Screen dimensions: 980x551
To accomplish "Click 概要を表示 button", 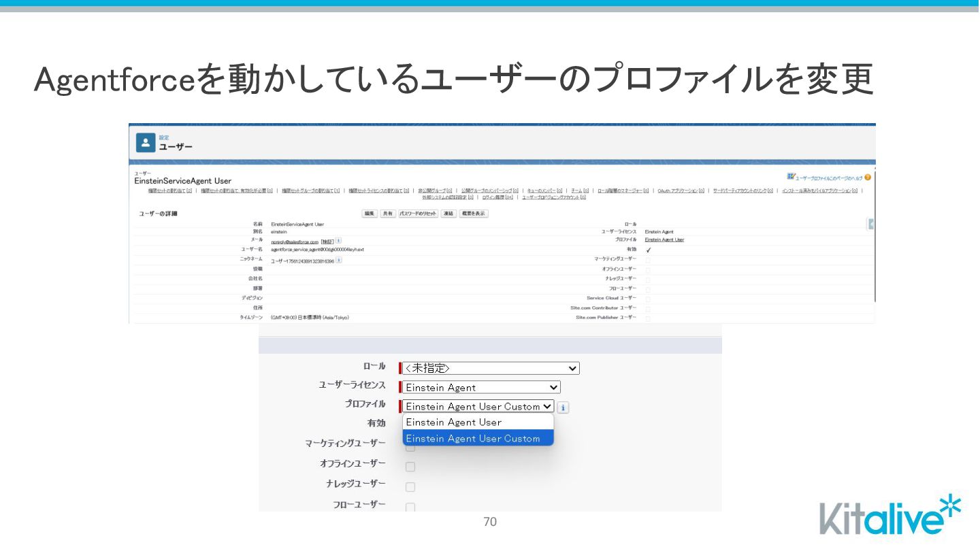I will pyautogui.click(x=474, y=214).
